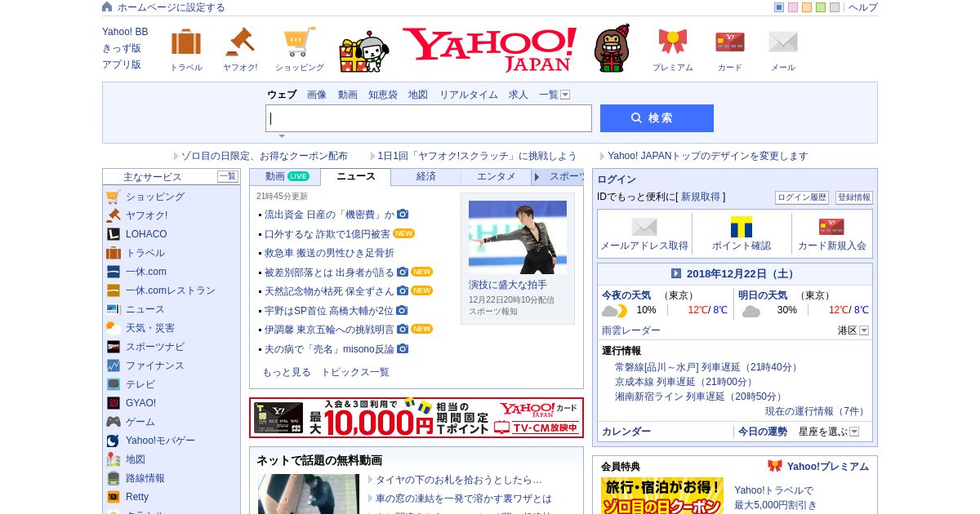Open 地図 in the services sidebar
This screenshot has height=514, width=980.
point(136,459)
